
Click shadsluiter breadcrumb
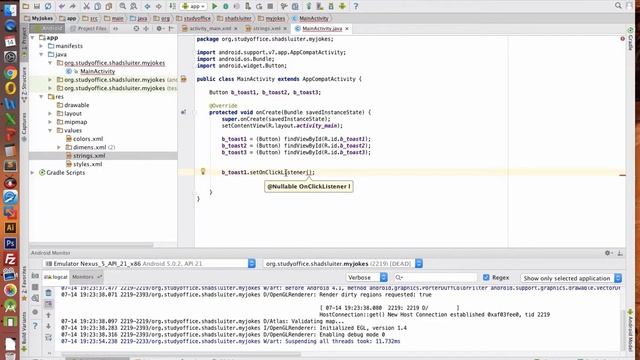pyautogui.click(x=235, y=18)
